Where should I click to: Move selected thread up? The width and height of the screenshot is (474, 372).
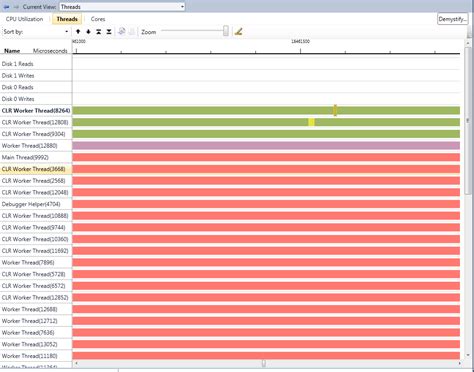(78, 32)
